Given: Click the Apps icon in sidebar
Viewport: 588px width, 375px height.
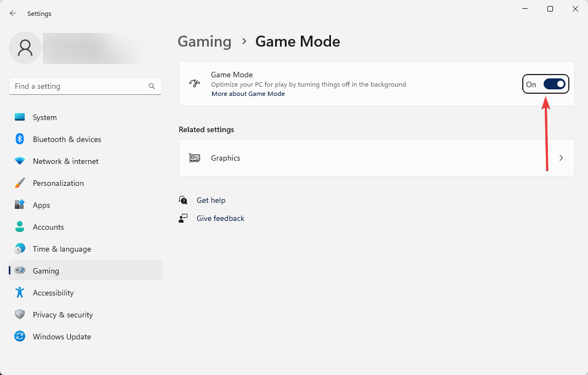Looking at the screenshot, I should 20,205.
